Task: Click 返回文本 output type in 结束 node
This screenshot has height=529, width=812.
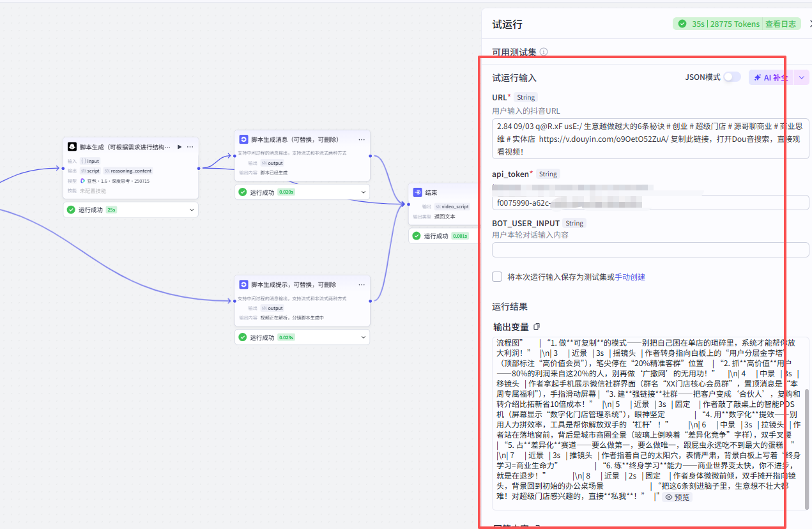Action: point(445,217)
